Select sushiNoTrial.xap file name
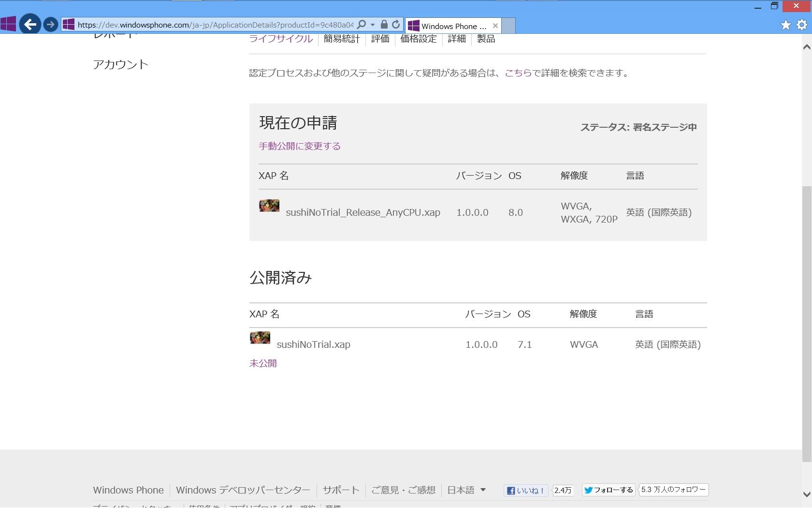 point(313,344)
